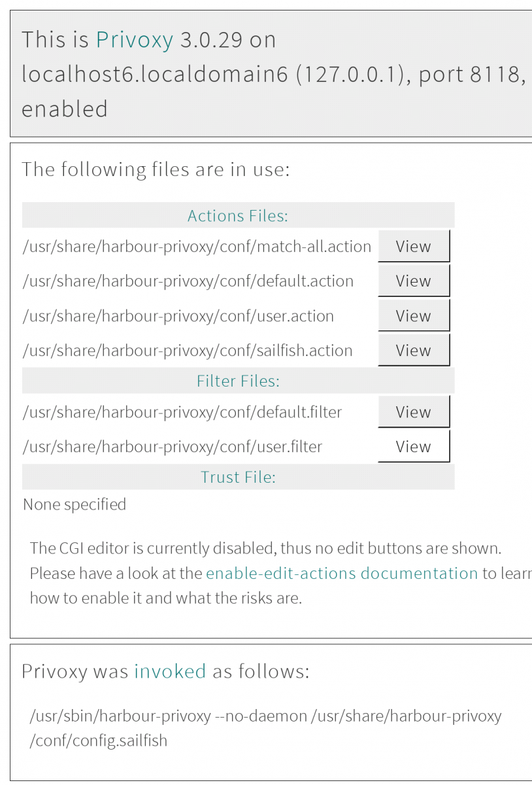The height and width of the screenshot is (785, 532).
Task: Click the harbour-privoxy --no-daemon command line text
Action: pos(265,716)
